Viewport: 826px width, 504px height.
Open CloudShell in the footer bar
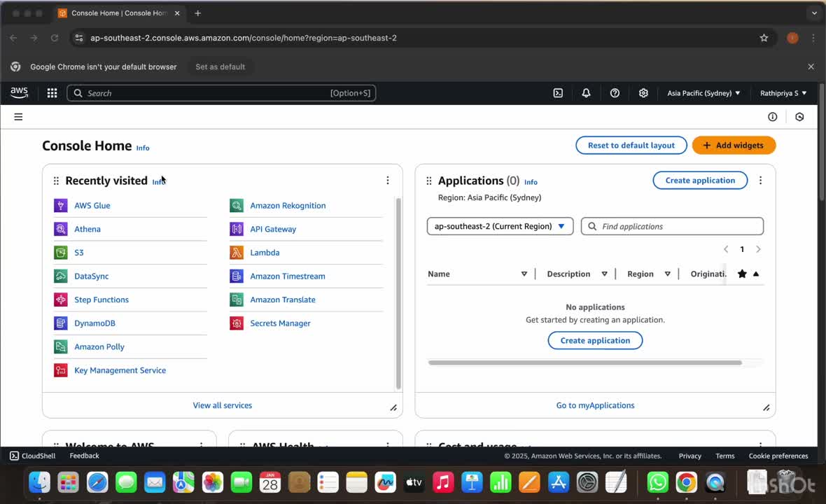click(33, 456)
